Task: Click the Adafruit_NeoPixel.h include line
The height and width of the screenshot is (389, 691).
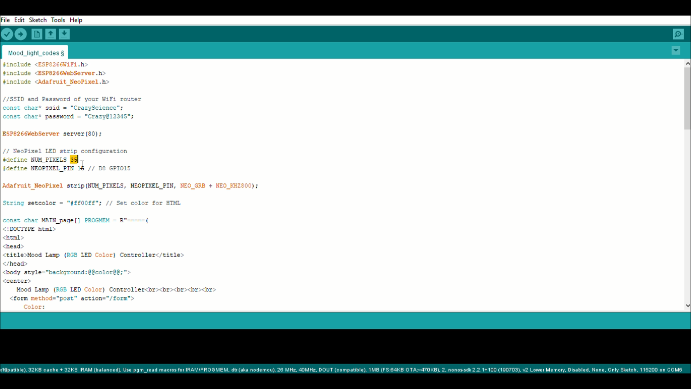Action: [56, 82]
